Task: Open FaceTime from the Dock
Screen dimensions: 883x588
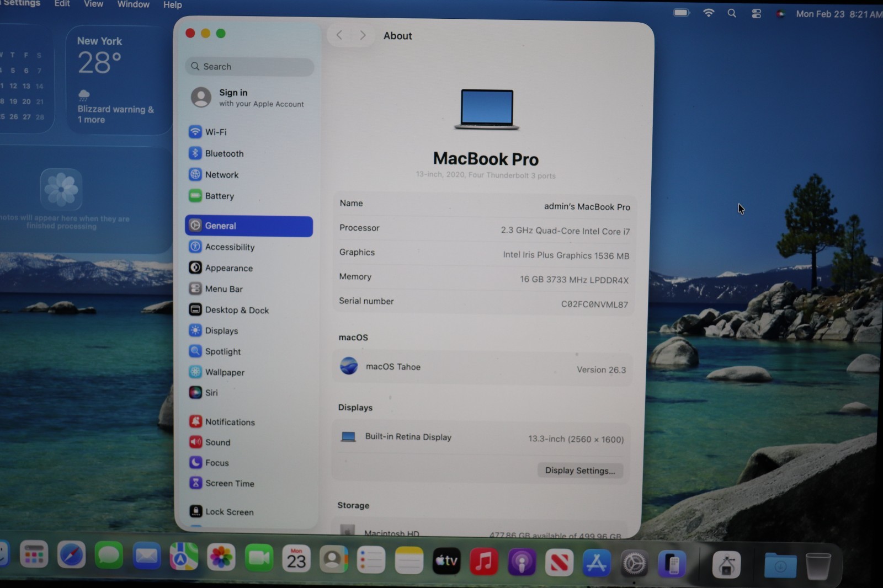Action: (259, 558)
